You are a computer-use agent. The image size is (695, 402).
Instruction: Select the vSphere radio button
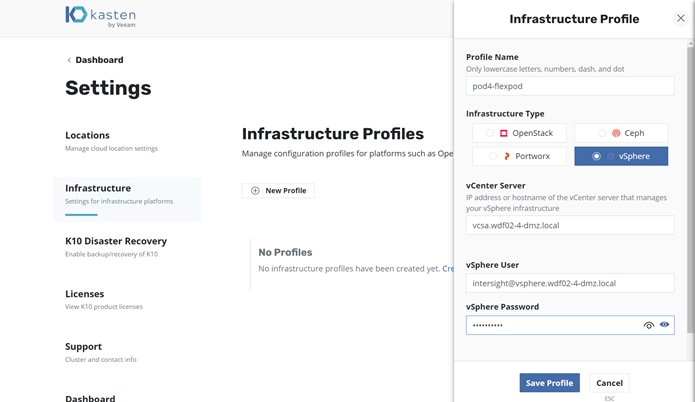tap(596, 156)
